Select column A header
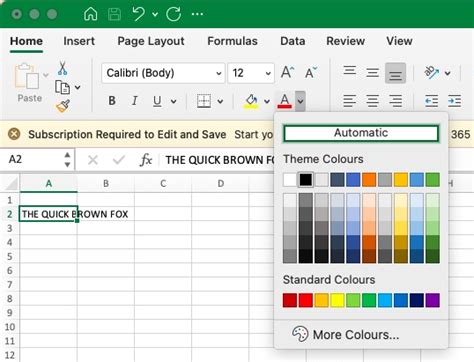Viewport: 474px width, 362px height. (x=49, y=183)
